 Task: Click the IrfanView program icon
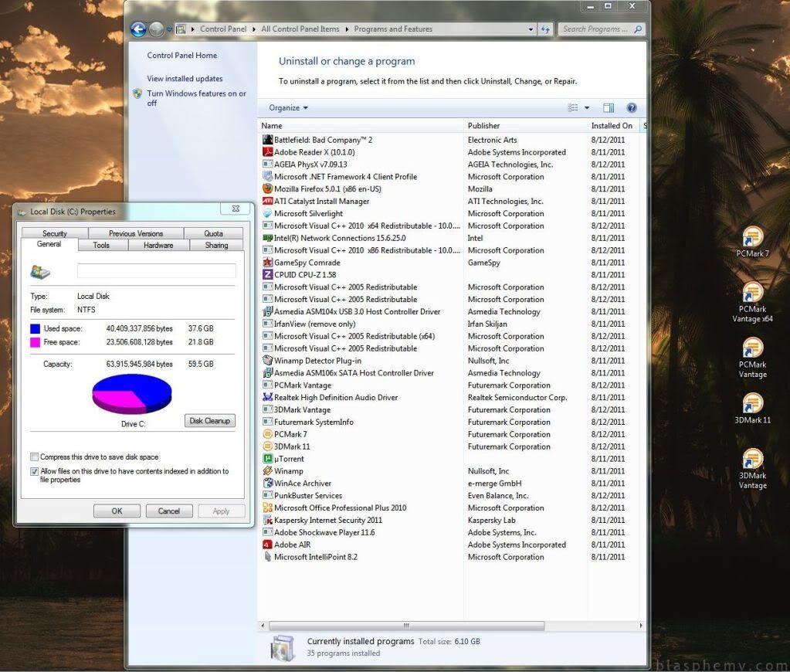(267, 324)
